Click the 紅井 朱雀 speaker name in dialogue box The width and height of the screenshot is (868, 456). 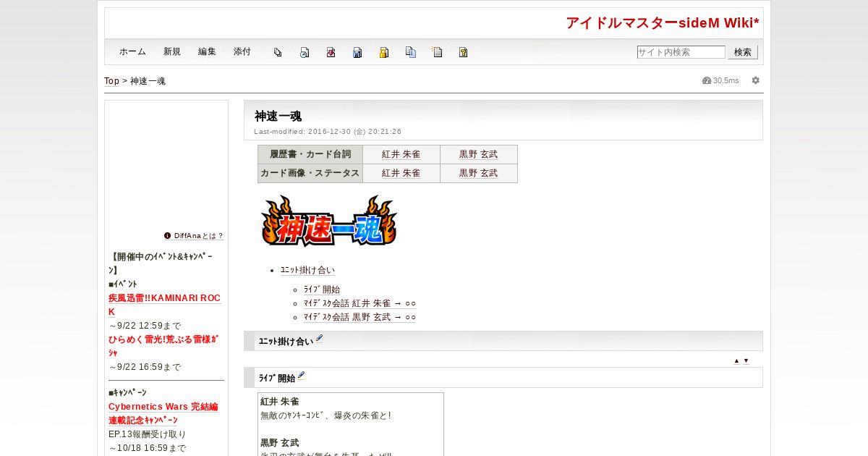coord(279,402)
